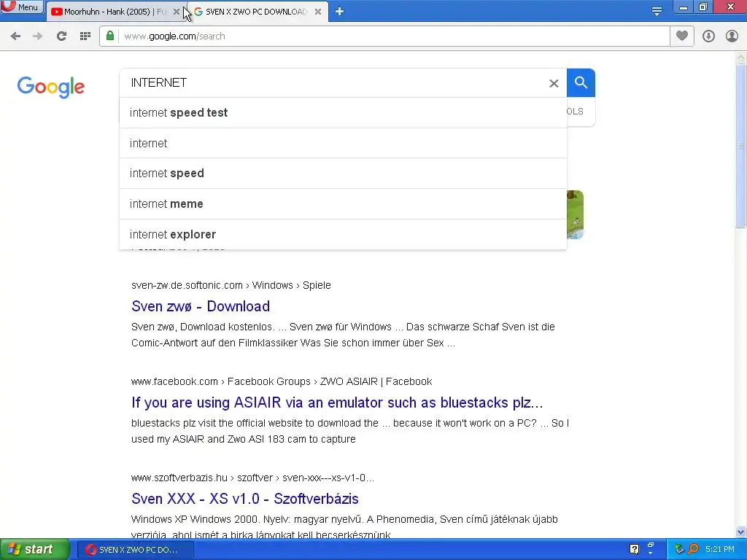Click the Google logo

pyautogui.click(x=50, y=87)
